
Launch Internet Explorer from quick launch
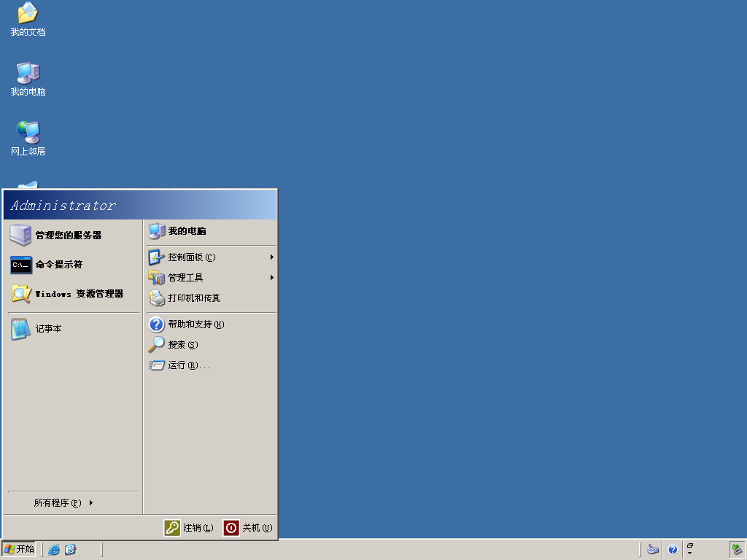click(x=54, y=550)
